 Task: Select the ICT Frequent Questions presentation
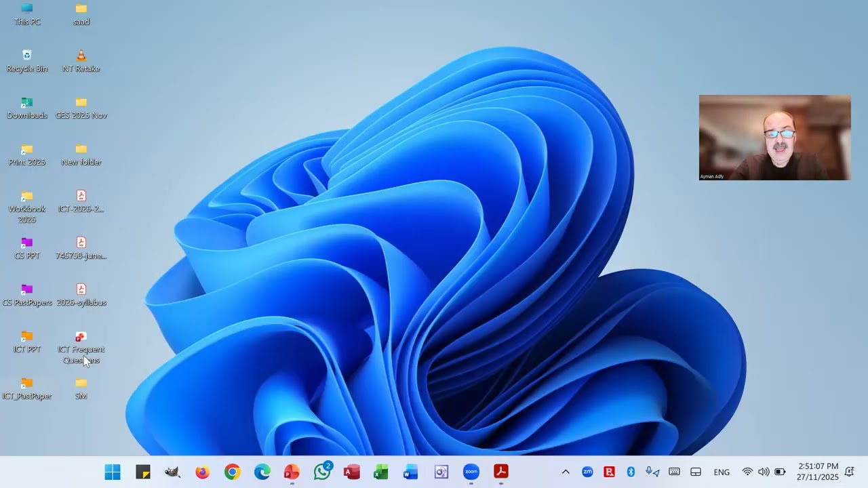pyautogui.click(x=81, y=348)
